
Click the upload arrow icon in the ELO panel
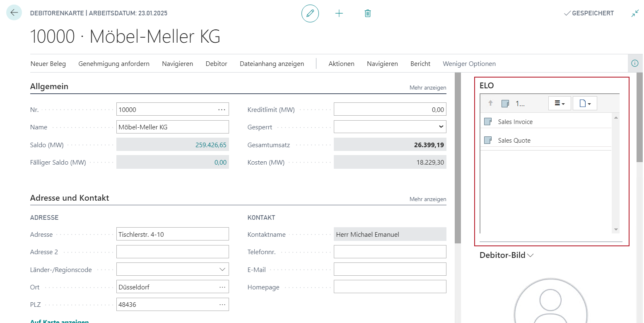490,103
